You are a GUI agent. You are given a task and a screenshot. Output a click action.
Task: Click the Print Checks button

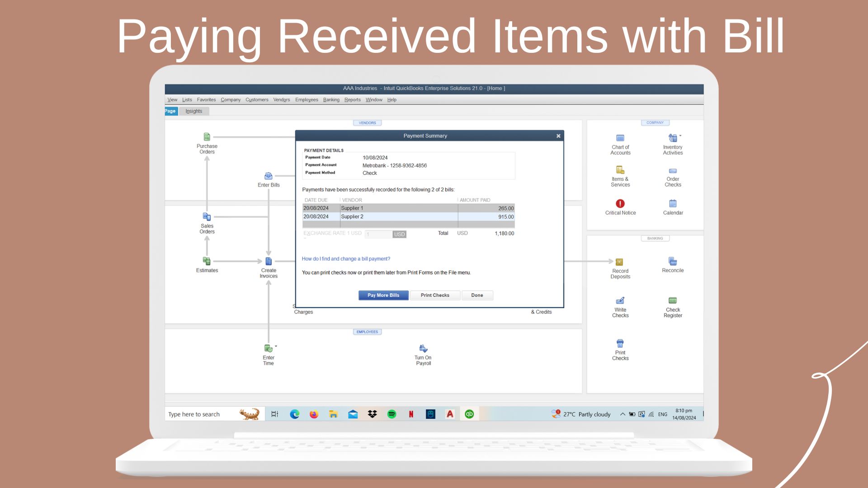click(435, 296)
